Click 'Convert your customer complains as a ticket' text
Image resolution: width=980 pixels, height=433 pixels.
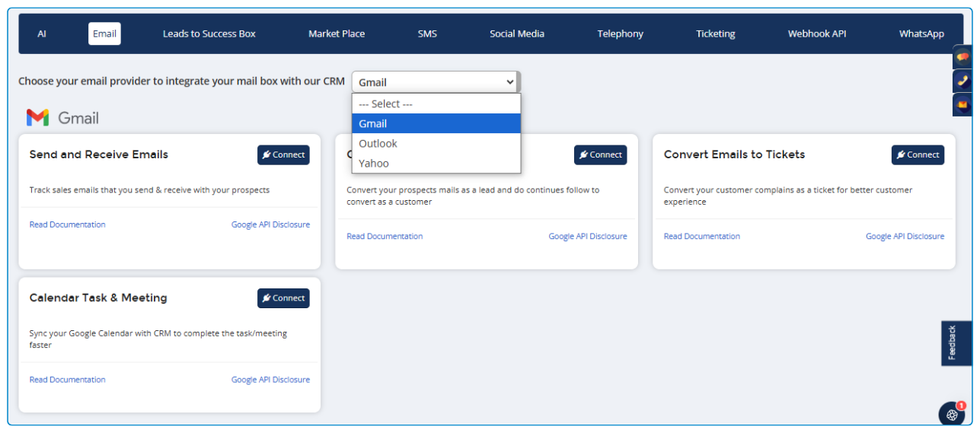(788, 196)
